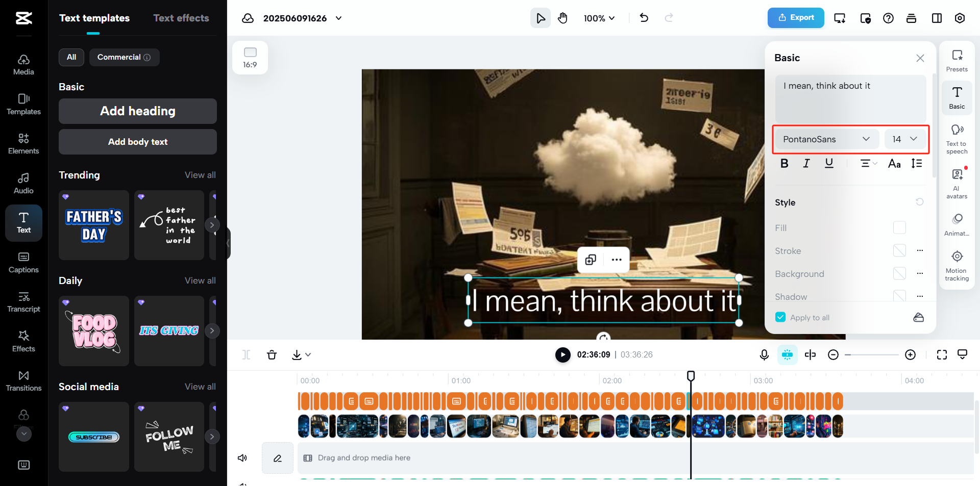This screenshot has width=980, height=486.
Task: Open Presets in right sidebar
Action: point(957,61)
